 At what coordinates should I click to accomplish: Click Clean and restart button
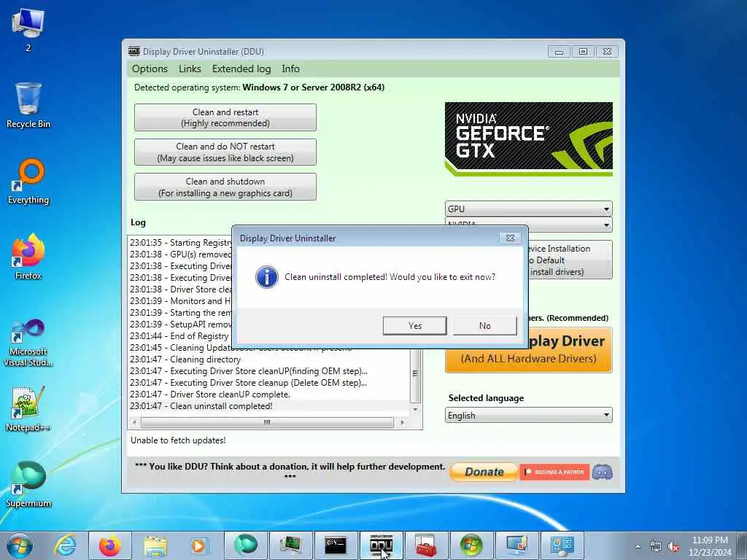point(225,117)
